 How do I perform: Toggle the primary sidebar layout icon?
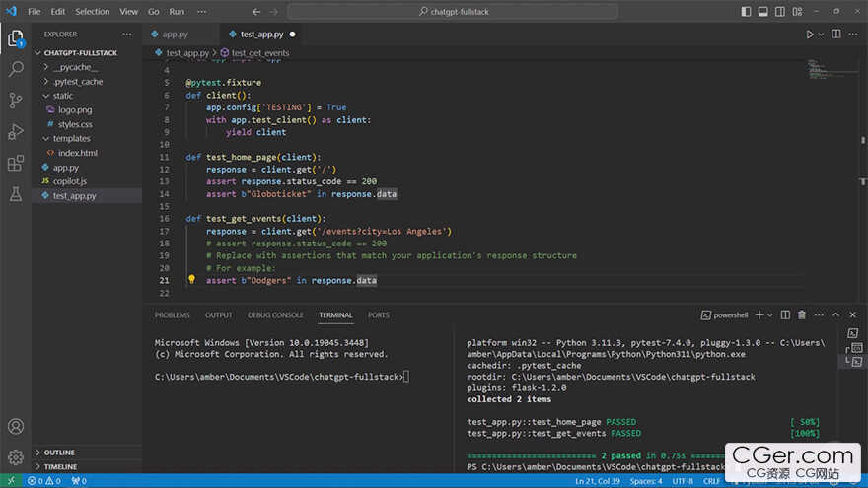(x=746, y=12)
